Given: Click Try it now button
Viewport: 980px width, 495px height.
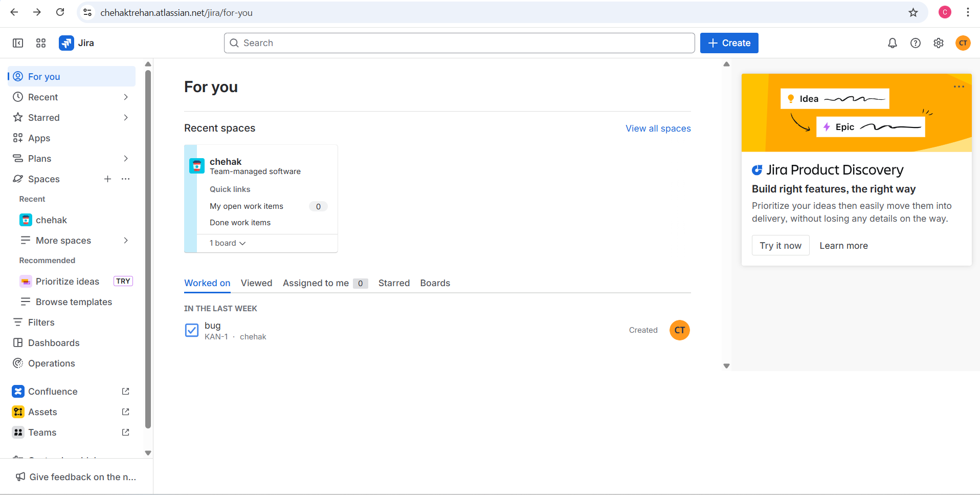Looking at the screenshot, I should (x=781, y=245).
